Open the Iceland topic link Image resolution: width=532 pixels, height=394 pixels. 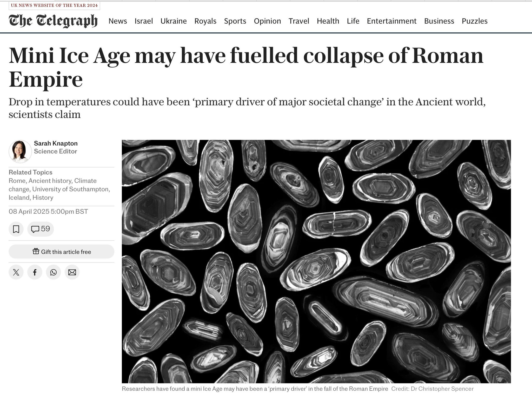tap(19, 198)
